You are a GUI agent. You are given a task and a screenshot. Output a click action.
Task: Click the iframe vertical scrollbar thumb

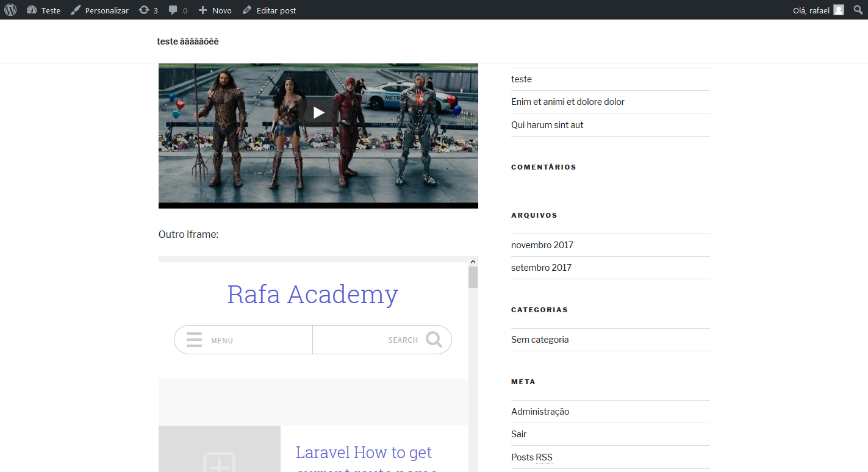click(x=473, y=277)
